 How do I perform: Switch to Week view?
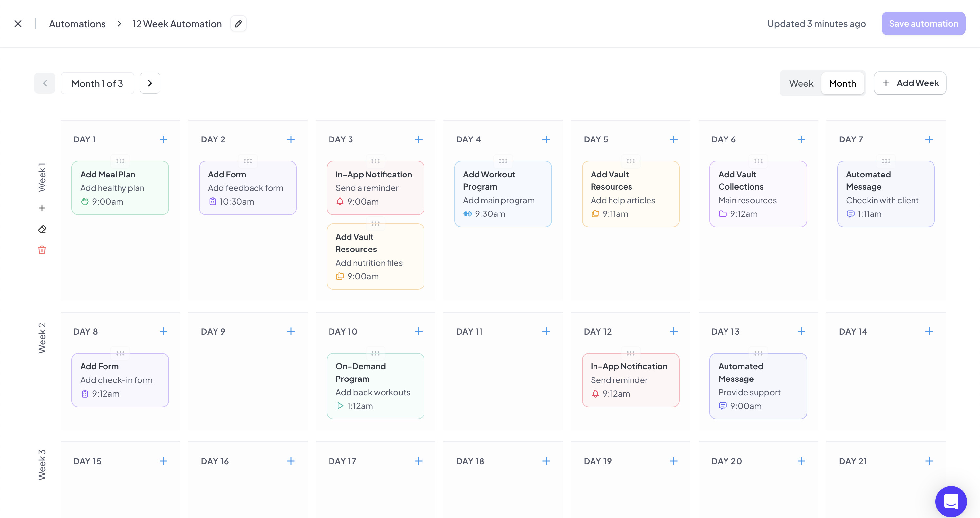point(801,83)
